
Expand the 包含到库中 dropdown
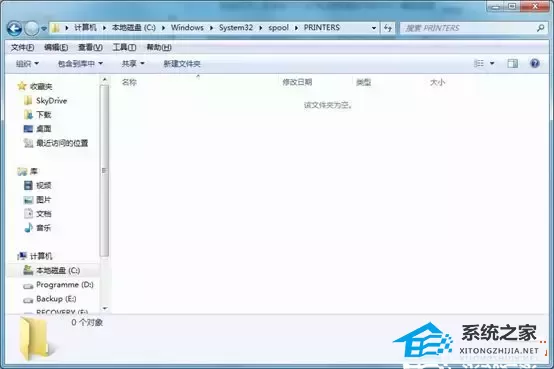click(80, 64)
